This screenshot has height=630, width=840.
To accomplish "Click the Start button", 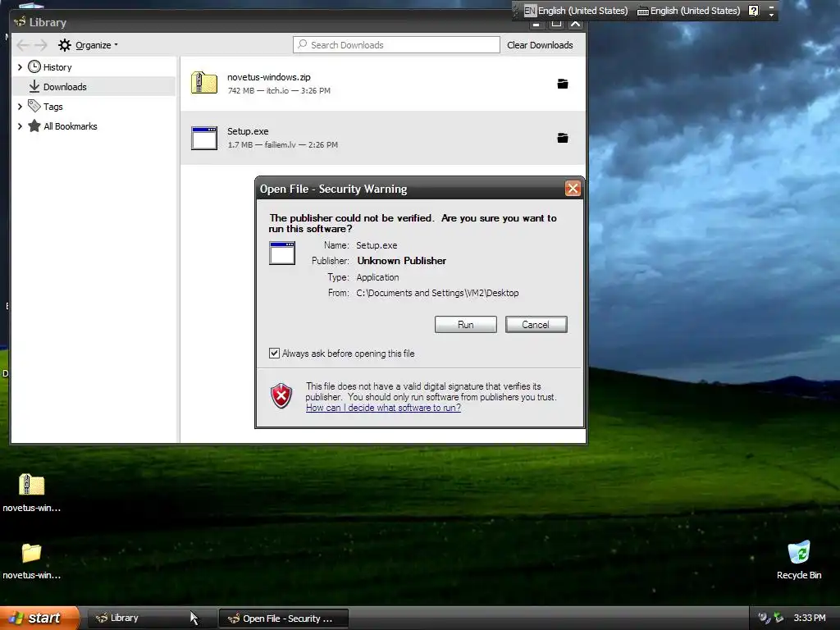I will click(39, 618).
